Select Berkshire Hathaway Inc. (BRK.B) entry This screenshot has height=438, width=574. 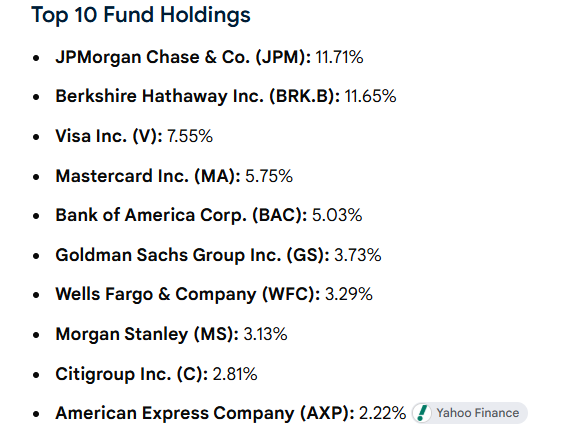198,96
